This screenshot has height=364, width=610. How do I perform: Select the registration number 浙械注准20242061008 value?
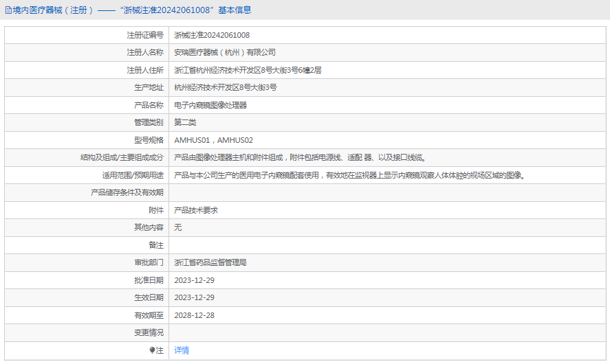point(212,35)
